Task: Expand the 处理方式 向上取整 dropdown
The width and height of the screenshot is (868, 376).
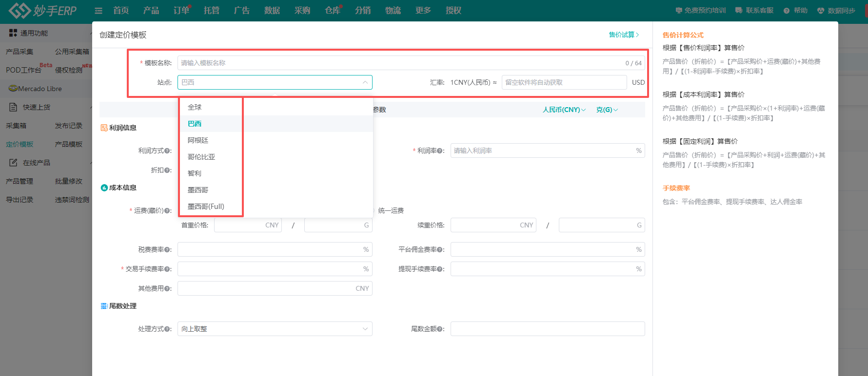Action: coord(275,329)
